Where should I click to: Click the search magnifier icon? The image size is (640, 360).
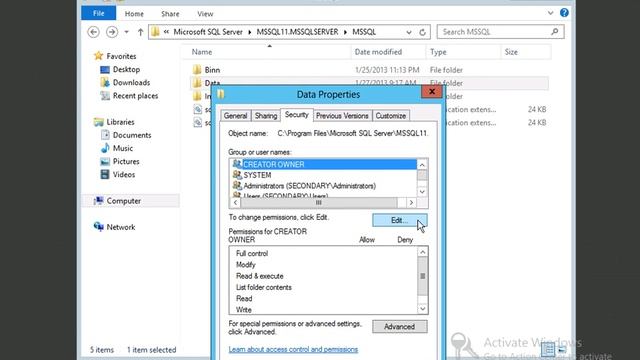pos(554,31)
